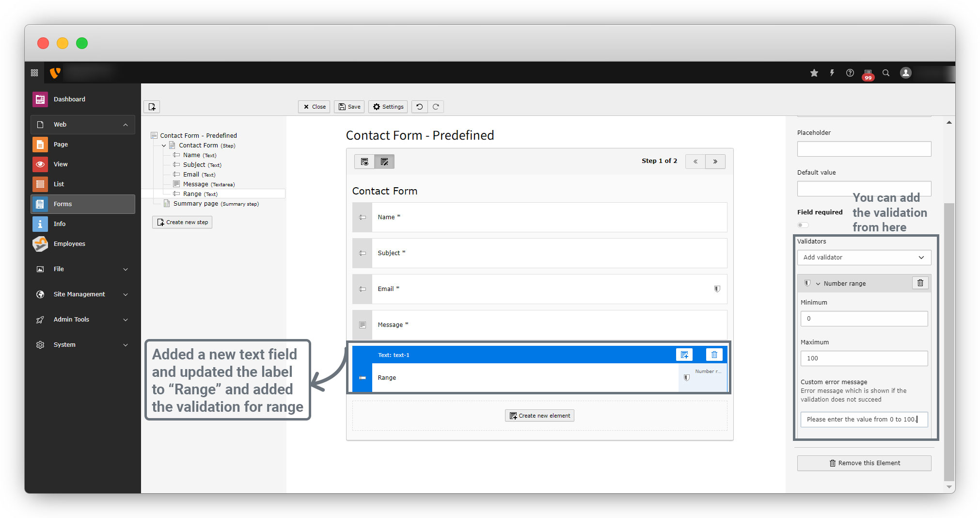Click the Save button
Screen dimensions: 980x518
(349, 107)
